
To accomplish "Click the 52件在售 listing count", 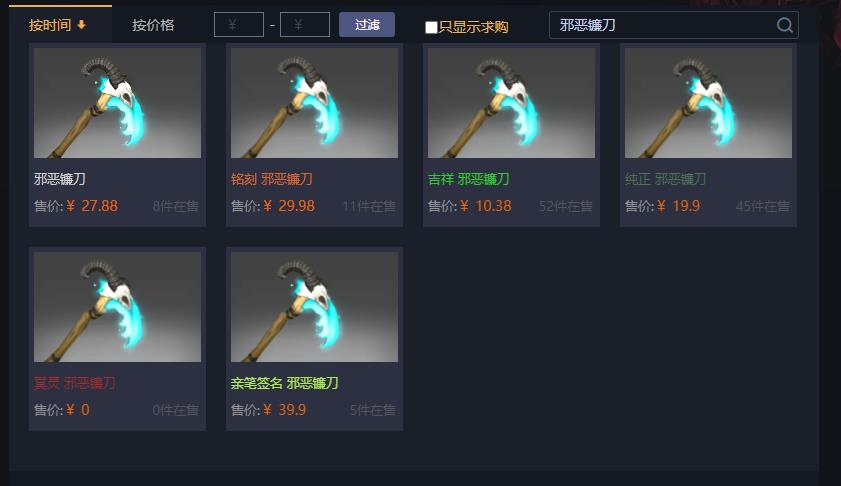I will 566,206.
